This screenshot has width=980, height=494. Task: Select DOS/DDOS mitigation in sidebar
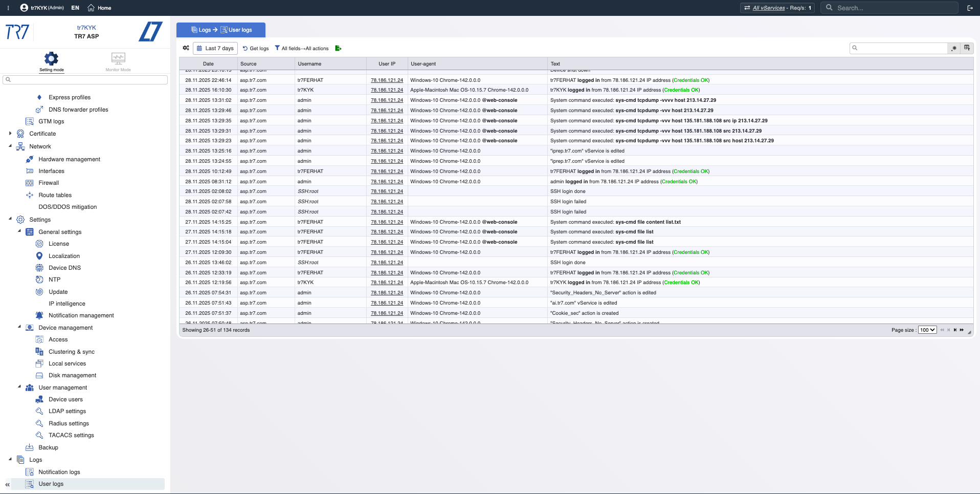point(68,207)
